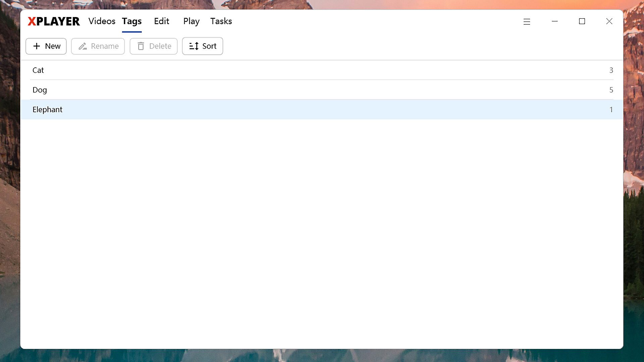Select the Tags tab
Screen dimensions: 644x362
[131, 21]
